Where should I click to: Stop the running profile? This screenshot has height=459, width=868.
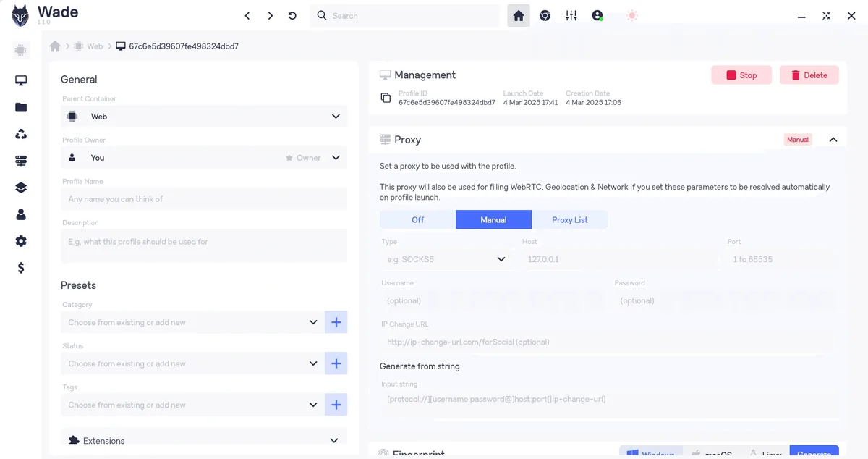(x=741, y=75)
